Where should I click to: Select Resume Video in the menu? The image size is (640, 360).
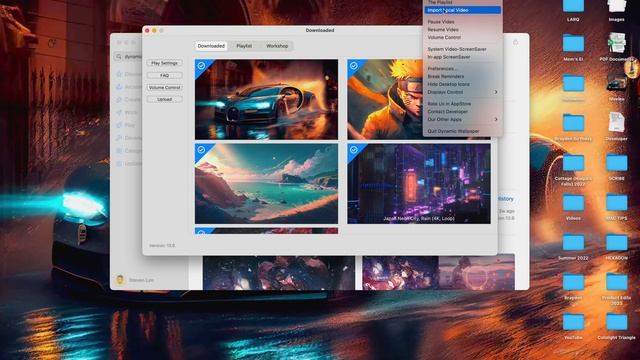[x=462, y=29]
